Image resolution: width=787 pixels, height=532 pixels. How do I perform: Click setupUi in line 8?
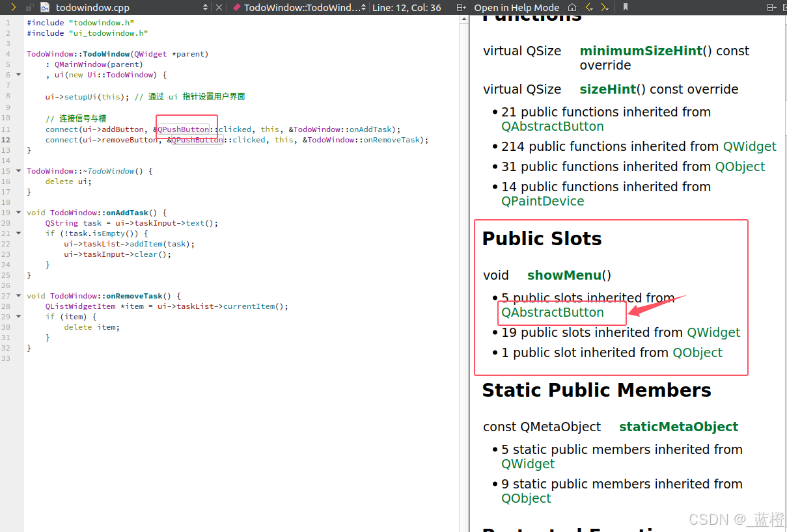(80, 96)
